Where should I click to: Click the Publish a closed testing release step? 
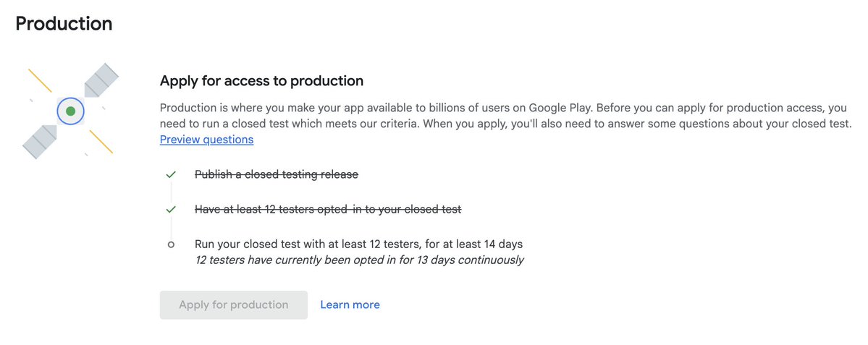tap(277, 174)
